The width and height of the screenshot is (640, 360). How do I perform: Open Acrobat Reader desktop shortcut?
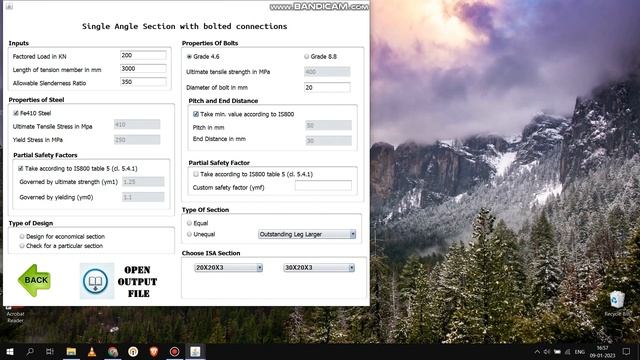15,315
